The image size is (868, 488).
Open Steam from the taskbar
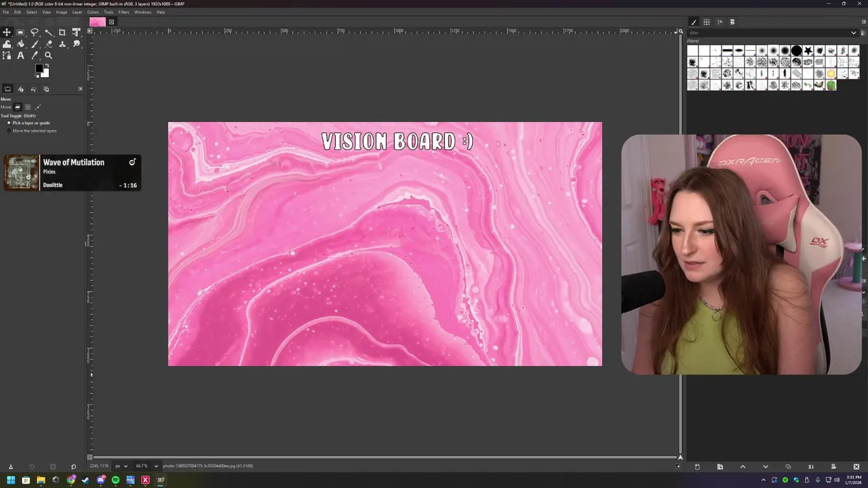85,480
